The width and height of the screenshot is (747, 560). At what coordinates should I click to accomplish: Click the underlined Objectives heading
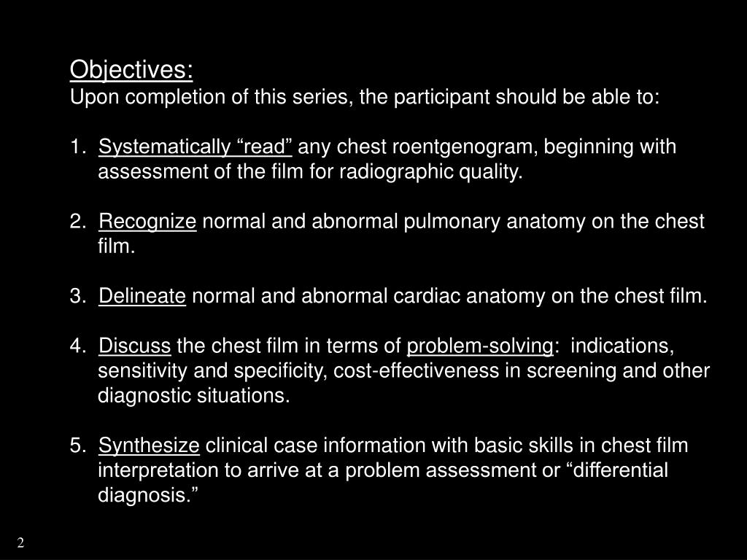point(131,70)
